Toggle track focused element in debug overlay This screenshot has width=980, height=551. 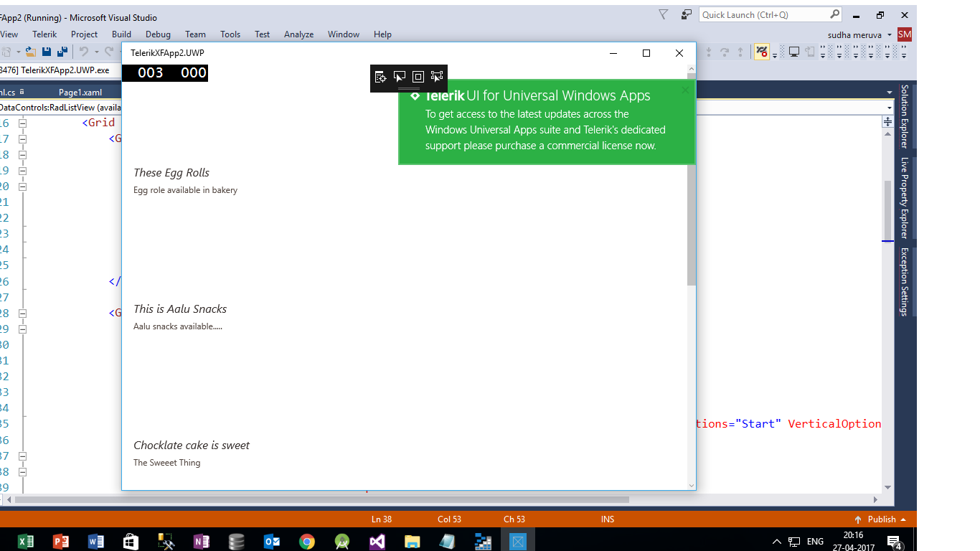[437, 77]
